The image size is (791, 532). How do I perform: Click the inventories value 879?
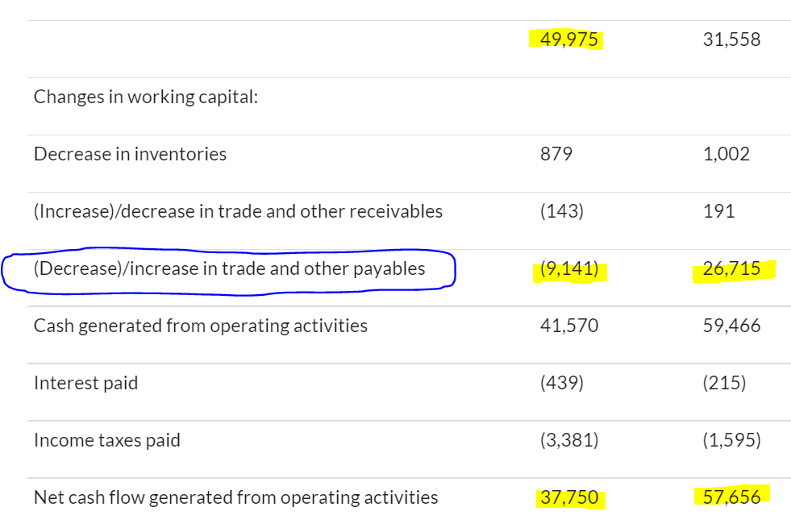(x=556, y=154)
